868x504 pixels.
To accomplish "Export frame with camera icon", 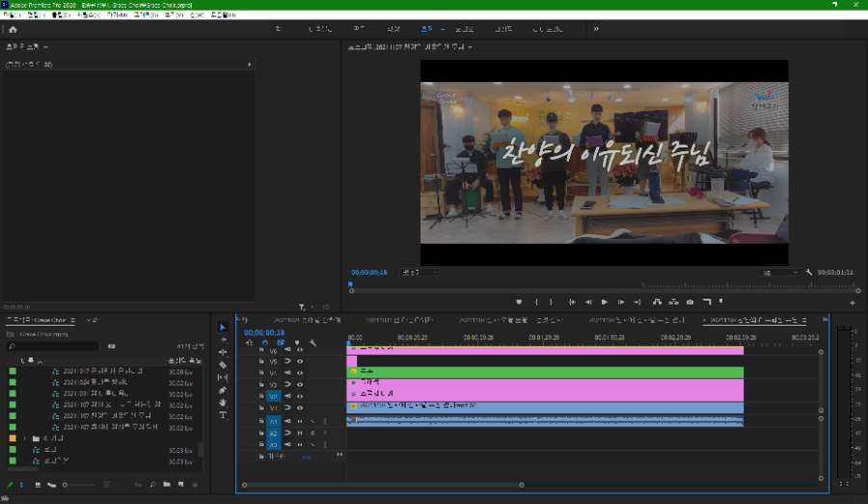I will [690, 302].
